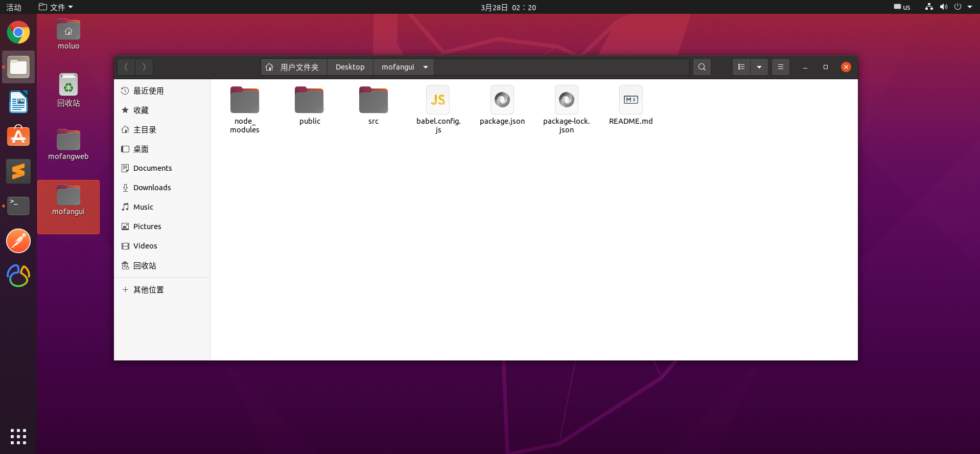The width and height of the screenshot is (980, 454).
Task: Go to 主目录 in the sidebar
Action: pos(162,130)
